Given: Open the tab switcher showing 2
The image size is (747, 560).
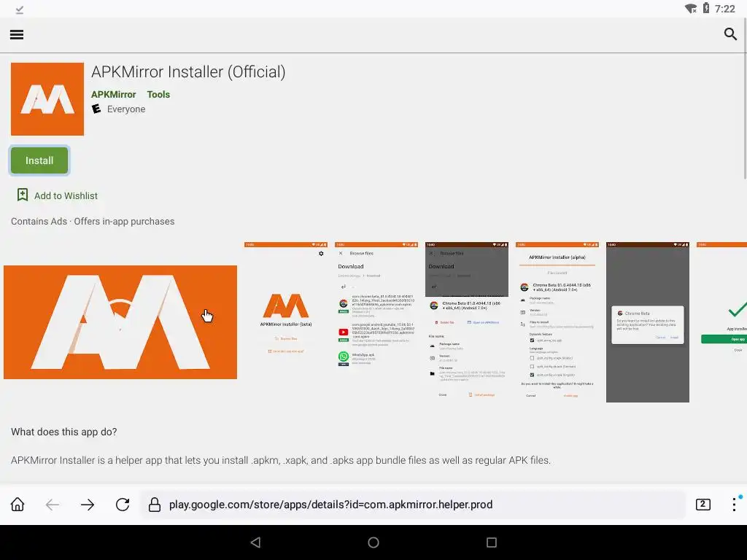Looking at the screenshot, I should (x=703, y=505).
